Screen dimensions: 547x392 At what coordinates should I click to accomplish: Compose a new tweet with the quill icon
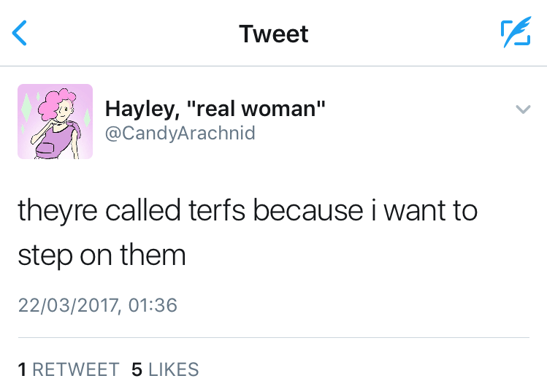[x=514, y=33]
